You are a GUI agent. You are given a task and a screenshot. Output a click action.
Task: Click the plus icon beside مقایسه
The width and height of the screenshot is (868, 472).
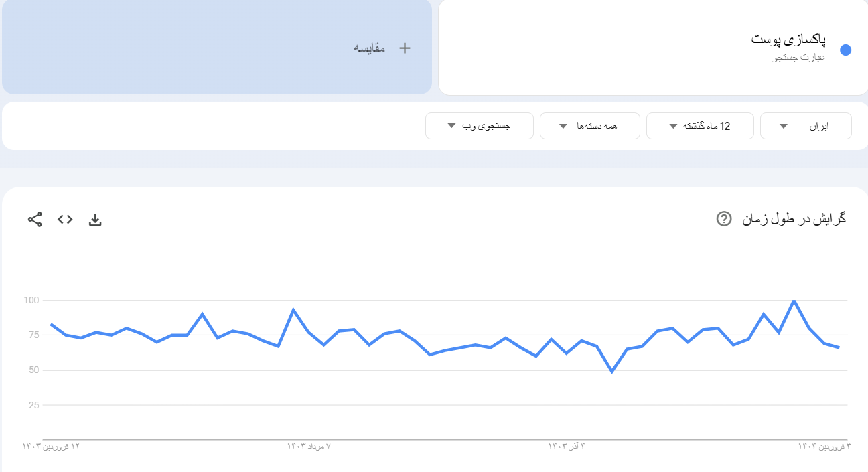(405, 48)
